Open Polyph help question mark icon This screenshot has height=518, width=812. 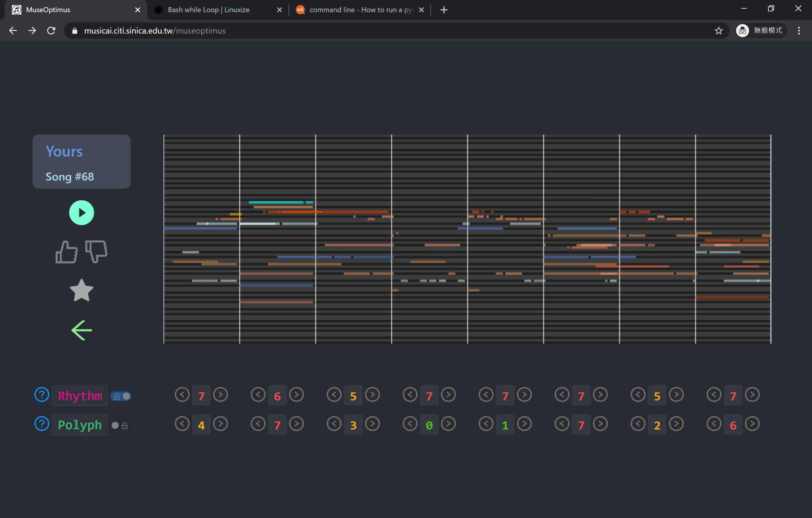42,424
